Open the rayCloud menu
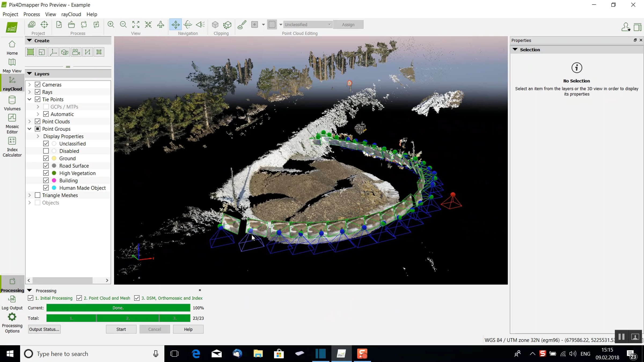Screen dimensions: 644x362 pos(71,14)
